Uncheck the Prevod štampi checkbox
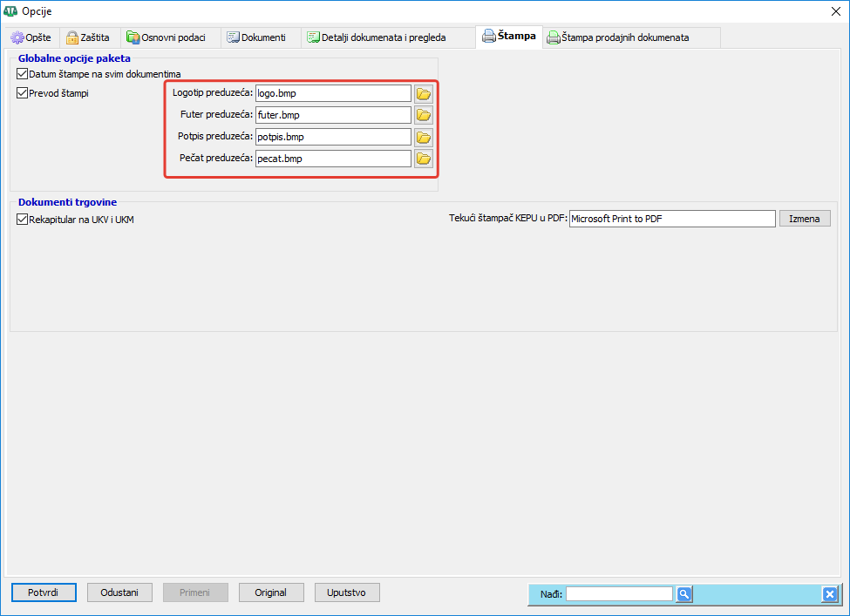The image size is (850, 616). (x=23, y=93)
